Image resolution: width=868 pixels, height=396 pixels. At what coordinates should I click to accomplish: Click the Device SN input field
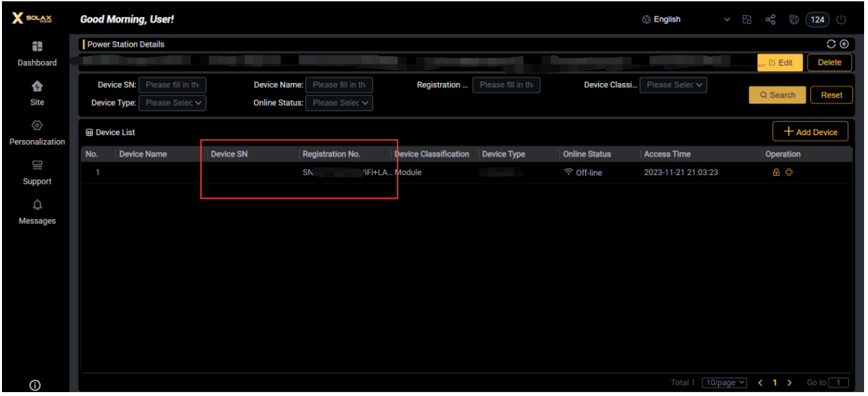pyautogui.click(x=173, y=84)
